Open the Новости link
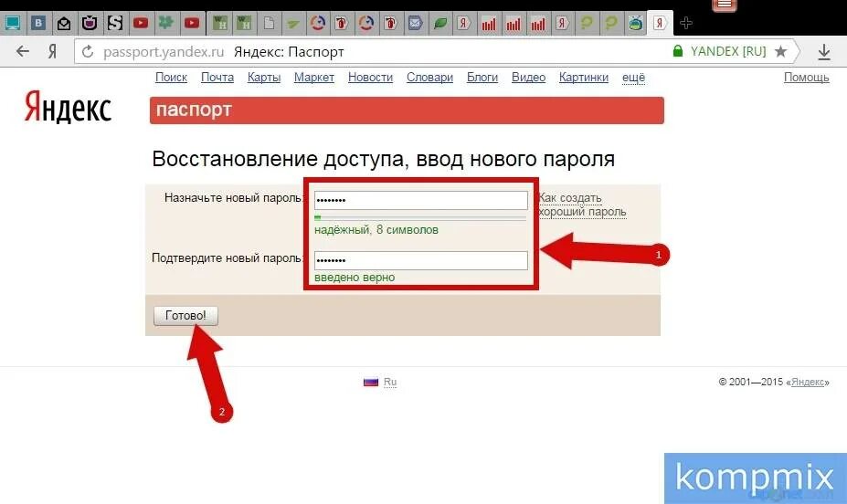The height and width of the screenshot is (504, 847). [370, 78]
